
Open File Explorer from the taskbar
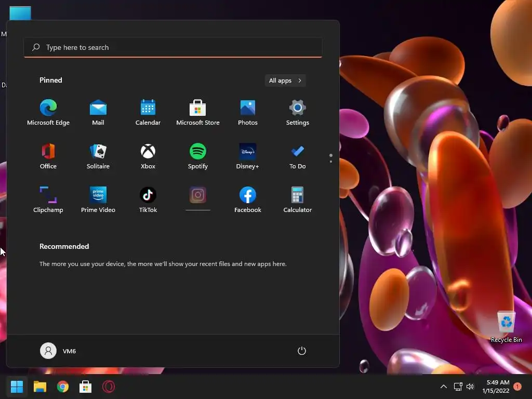pyautogui.click(x=39, y=387)
